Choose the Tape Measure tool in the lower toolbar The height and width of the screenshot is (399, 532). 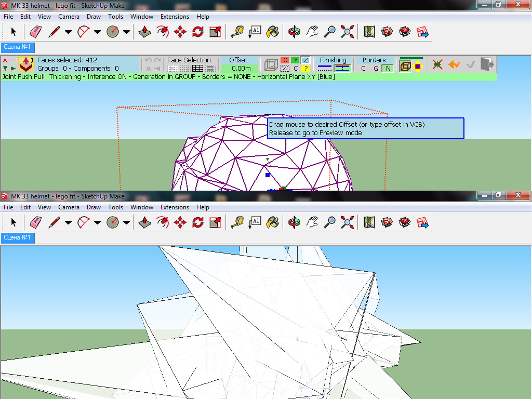[x=237, y=223]
